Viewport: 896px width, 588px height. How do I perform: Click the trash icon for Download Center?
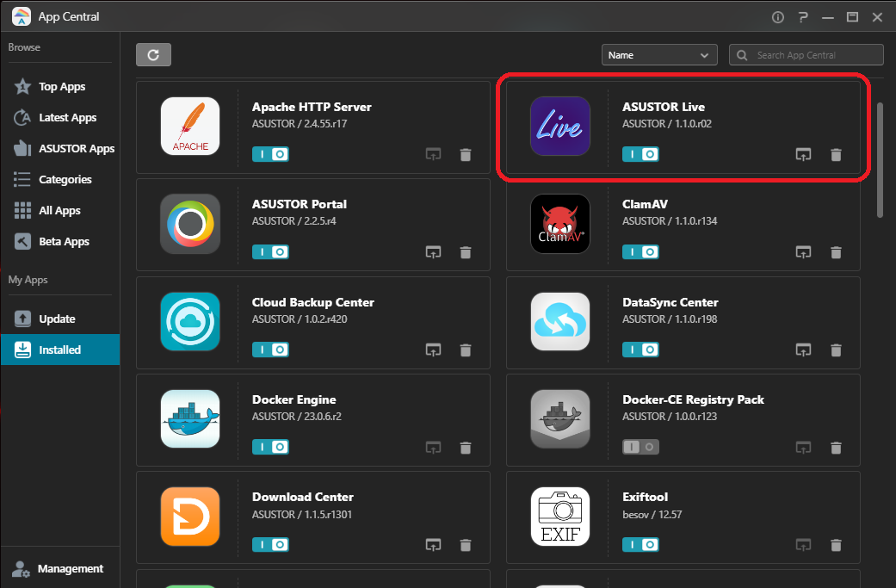(466, 545)
